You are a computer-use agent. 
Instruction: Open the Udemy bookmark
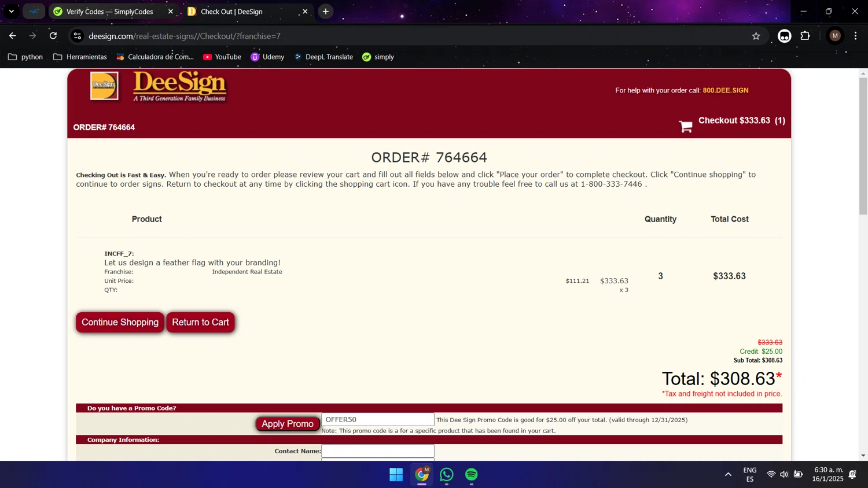267,57
